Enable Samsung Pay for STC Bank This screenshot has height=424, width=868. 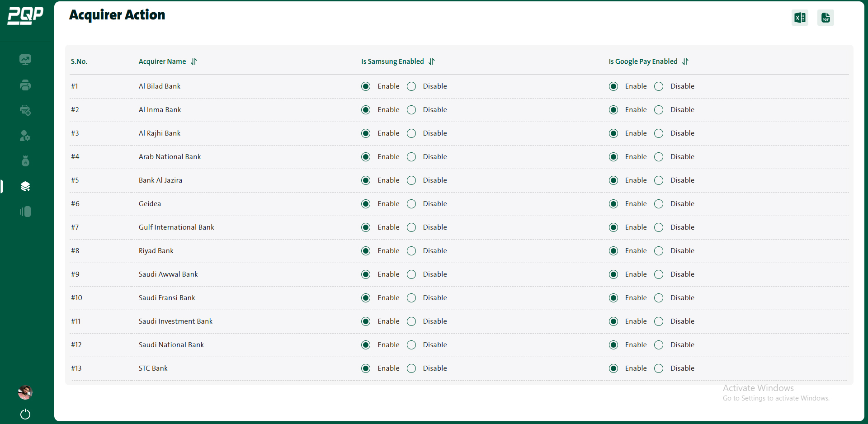[365, 368]
